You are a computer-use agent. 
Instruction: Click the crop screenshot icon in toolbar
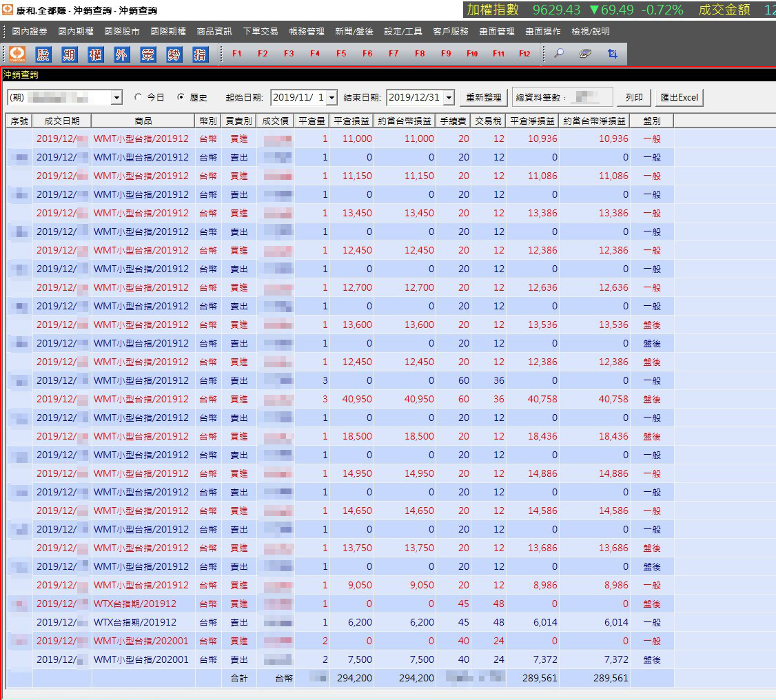612,54
